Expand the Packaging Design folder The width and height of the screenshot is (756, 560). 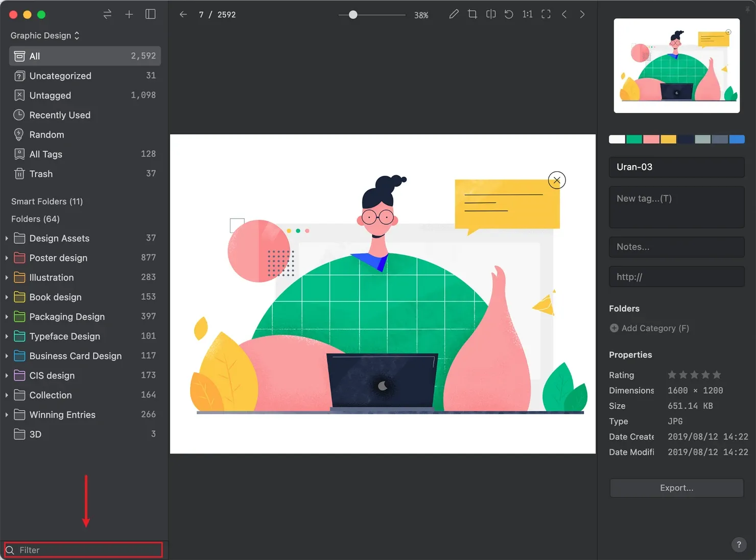(6, 317)
